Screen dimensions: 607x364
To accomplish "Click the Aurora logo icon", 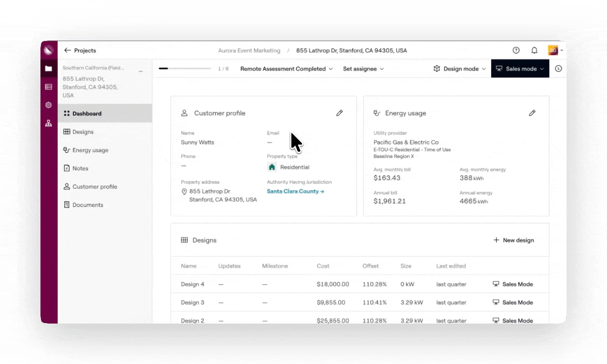I will (49, 50).
